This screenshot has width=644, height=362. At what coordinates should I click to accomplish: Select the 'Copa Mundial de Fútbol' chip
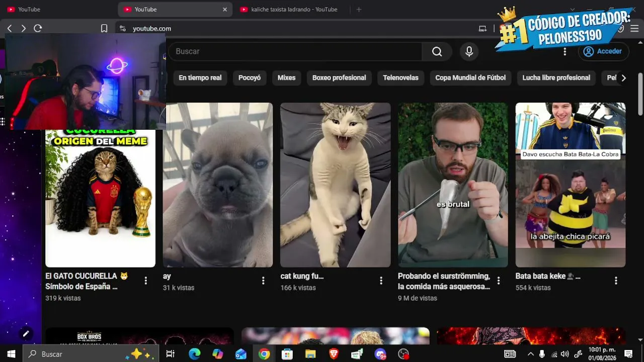tap(470, 78)
